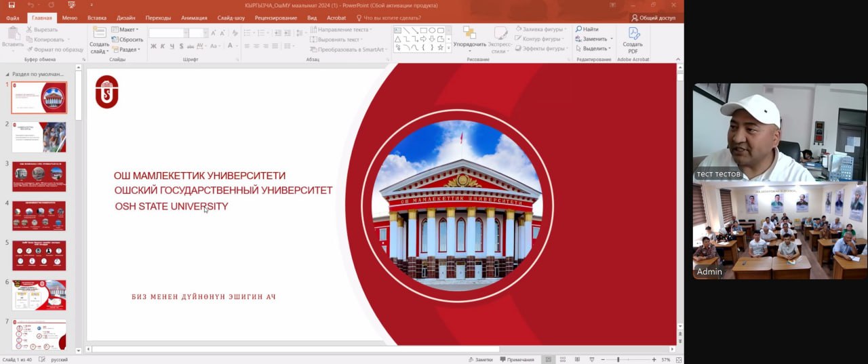The width and height of the screenshot is (868, 364).
Task: Click the zoom out minus button
Action: click(602, 359)
